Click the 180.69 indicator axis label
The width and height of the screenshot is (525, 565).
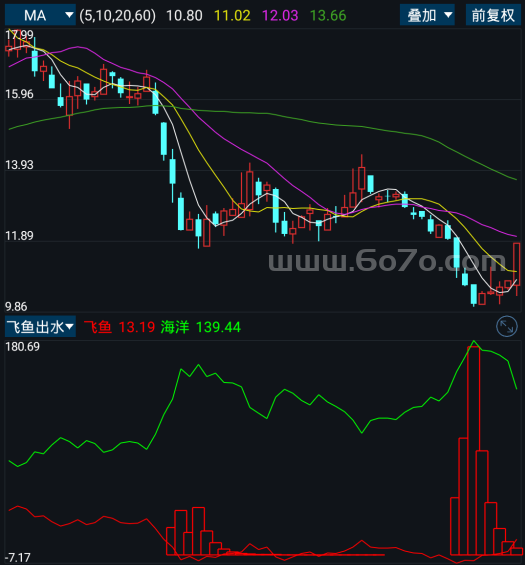22,346
